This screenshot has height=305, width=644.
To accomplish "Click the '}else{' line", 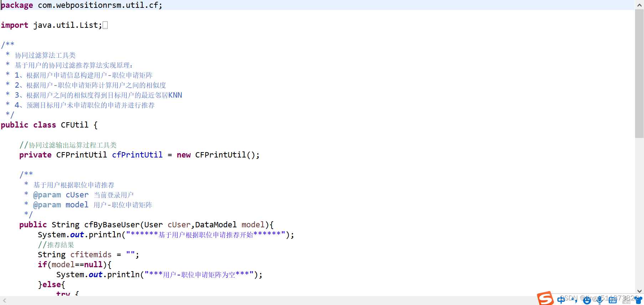I will tap(51, 285).
